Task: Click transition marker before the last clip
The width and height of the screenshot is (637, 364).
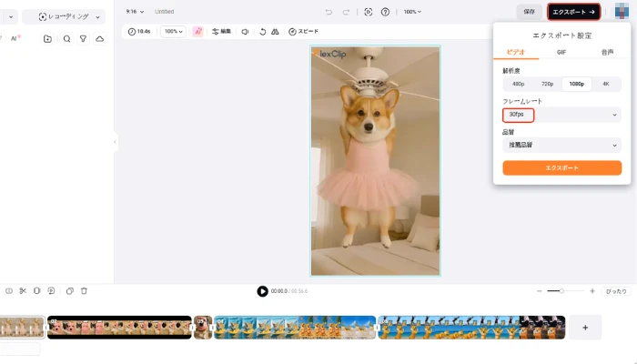Action: [x=377, y=328]
